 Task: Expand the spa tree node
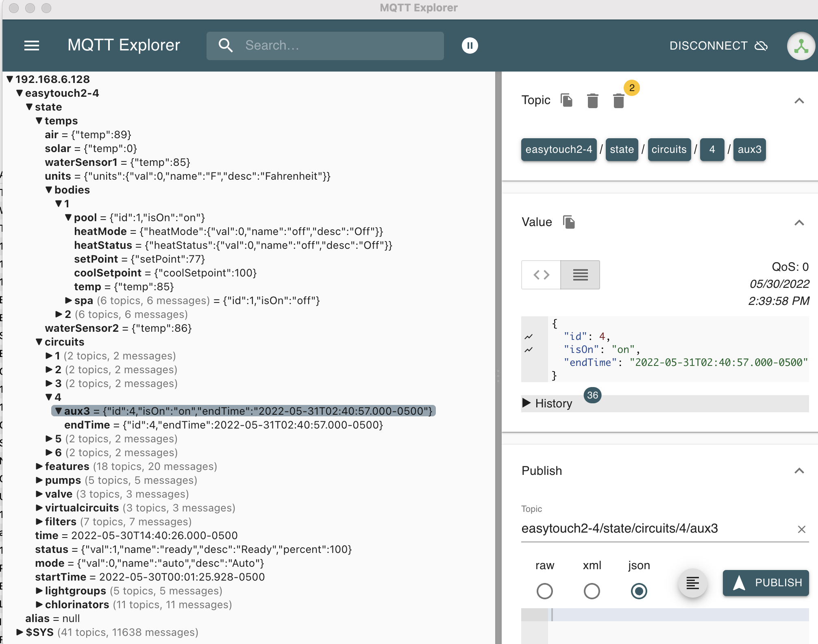tap(69, 300)
